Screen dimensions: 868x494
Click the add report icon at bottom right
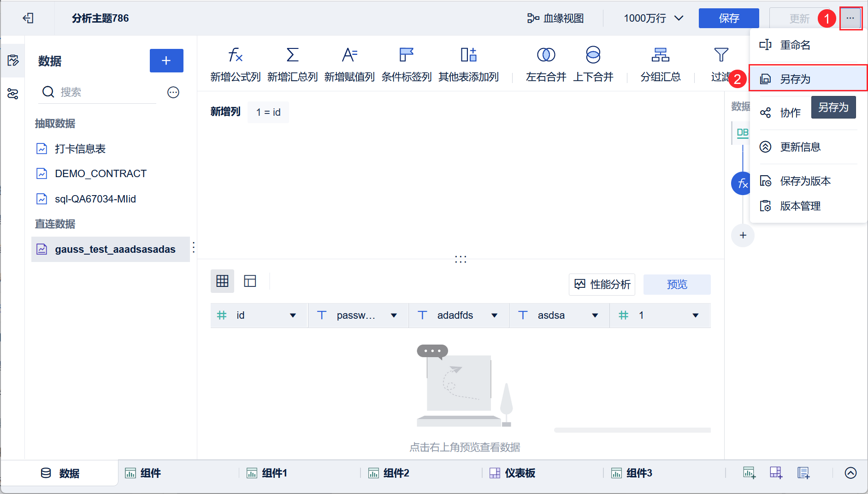pyautogui.click(x=804, y=473)
